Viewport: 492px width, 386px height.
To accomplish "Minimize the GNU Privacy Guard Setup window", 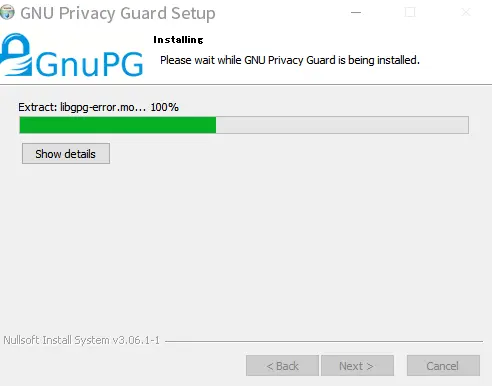I will (356, 13).
